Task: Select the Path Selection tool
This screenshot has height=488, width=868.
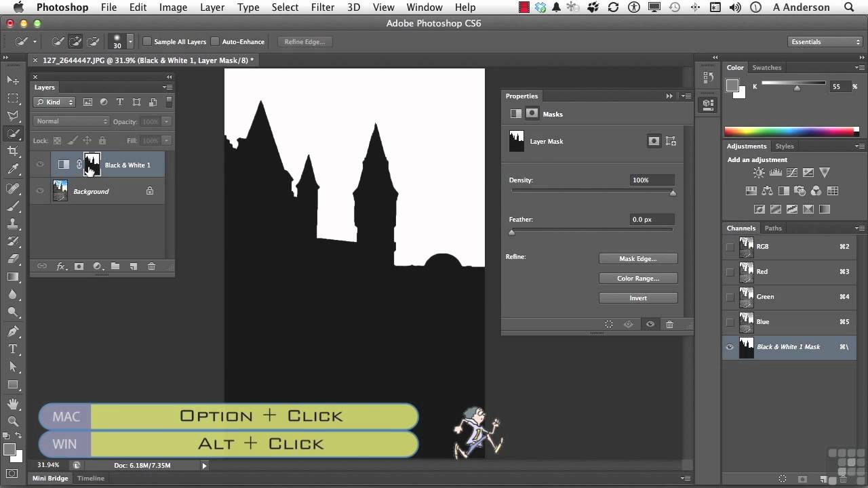Action: (x=13, y=367)
